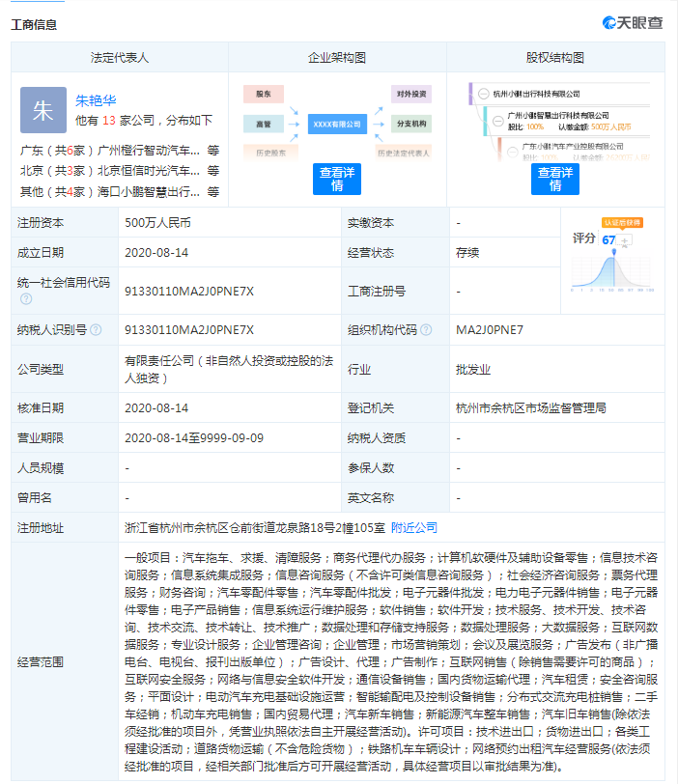Collapse 广州小鹏智慧出行科技有限公司 node
Screen dimensions: 678x784
[x=498, y=121]
